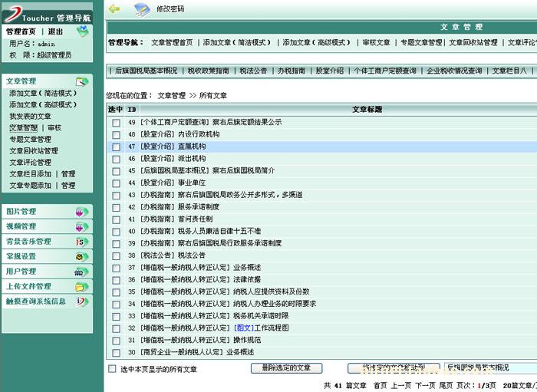
Task: Check the box for article 32
Action: pyautogui.click(x=116, y=328)
